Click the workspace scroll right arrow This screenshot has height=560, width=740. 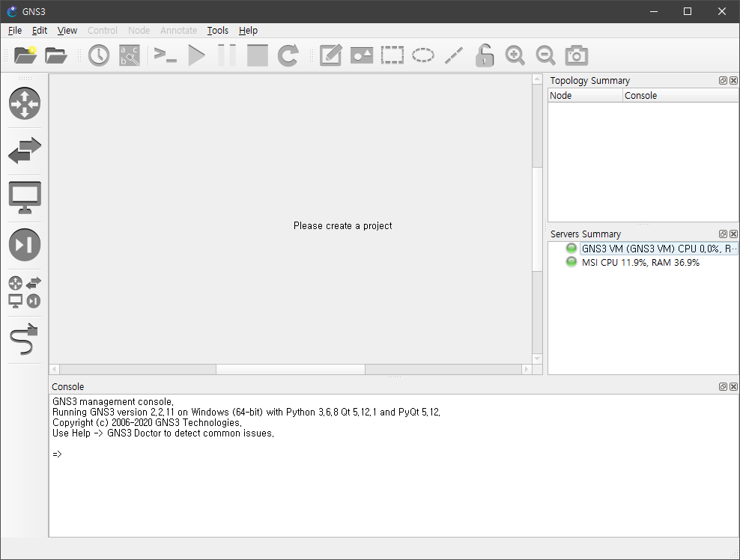point(527,369)
